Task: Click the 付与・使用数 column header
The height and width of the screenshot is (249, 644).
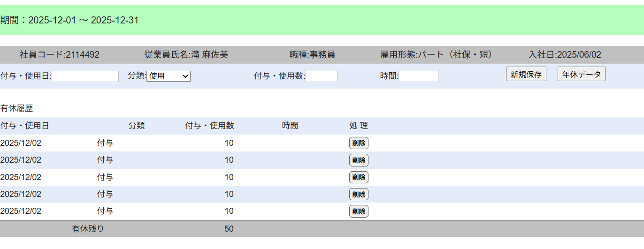Action: [210, 126]
